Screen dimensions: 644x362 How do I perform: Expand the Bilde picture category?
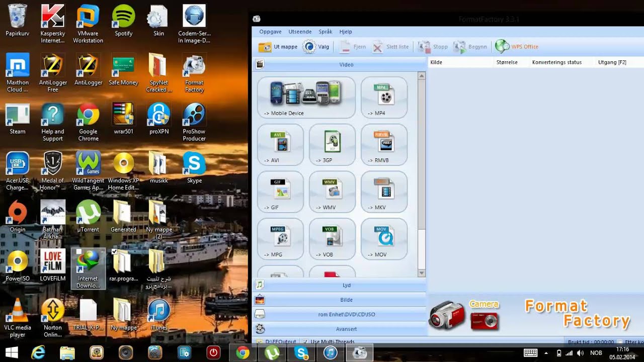coord(339,300)
